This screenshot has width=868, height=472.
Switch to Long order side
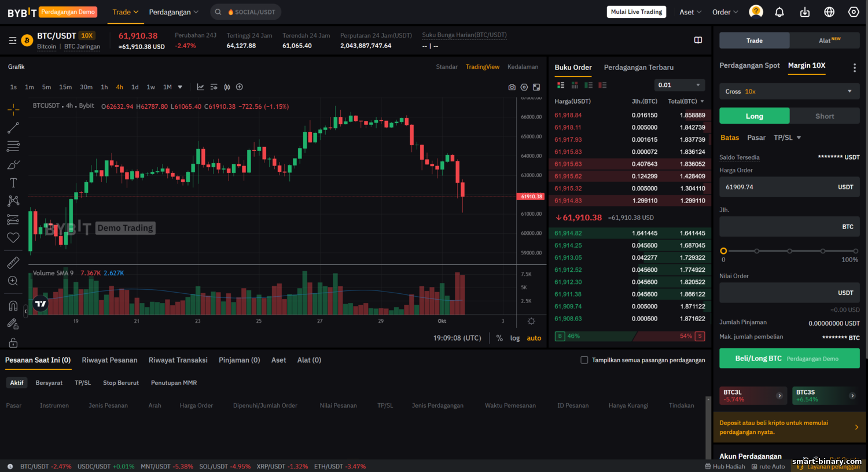point(754,116)
